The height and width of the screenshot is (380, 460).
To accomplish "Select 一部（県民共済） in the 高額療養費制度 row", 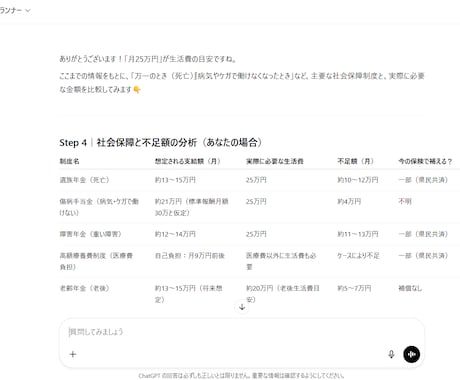I will pos(423,256).
